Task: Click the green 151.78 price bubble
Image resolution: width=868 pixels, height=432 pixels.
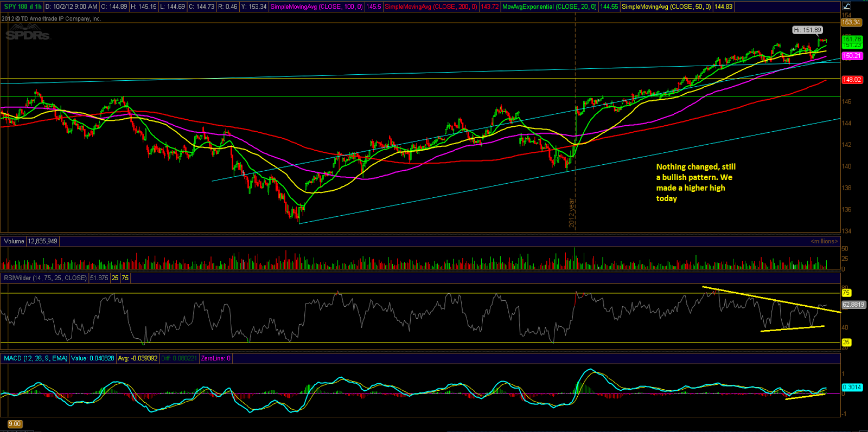Action: coord(852,39)
